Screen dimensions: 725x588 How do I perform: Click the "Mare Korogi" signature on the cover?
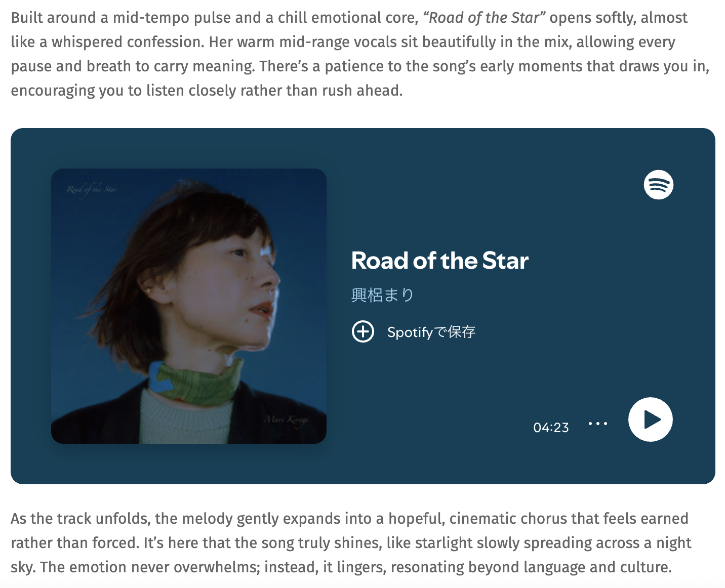tap(286, 419)
